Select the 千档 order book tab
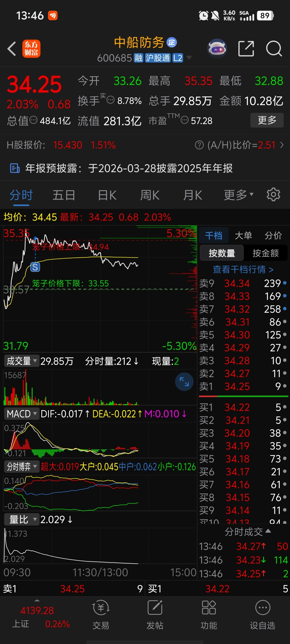The height and width of the screenshot is (644, 290). click(x=214, y=235)
